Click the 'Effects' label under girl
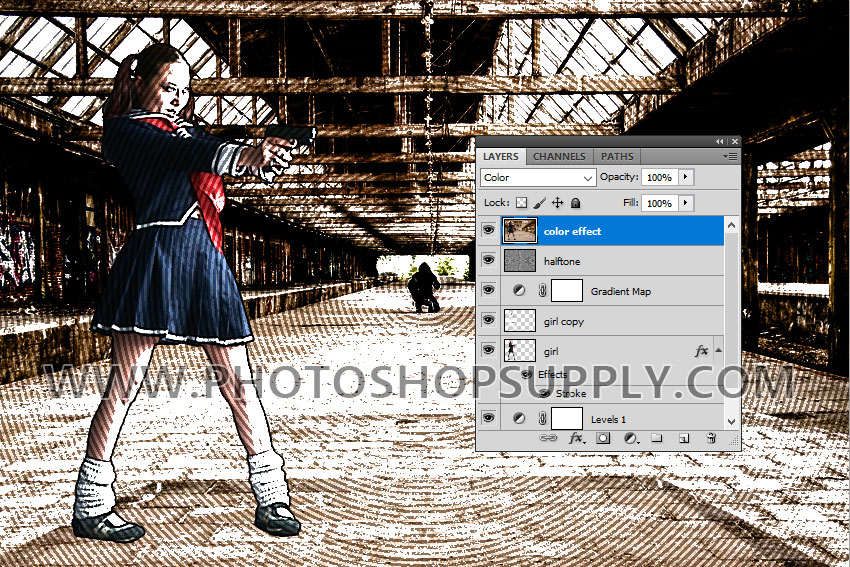Image resolution: width=850 pixels, height=567 pixels. 552,374
